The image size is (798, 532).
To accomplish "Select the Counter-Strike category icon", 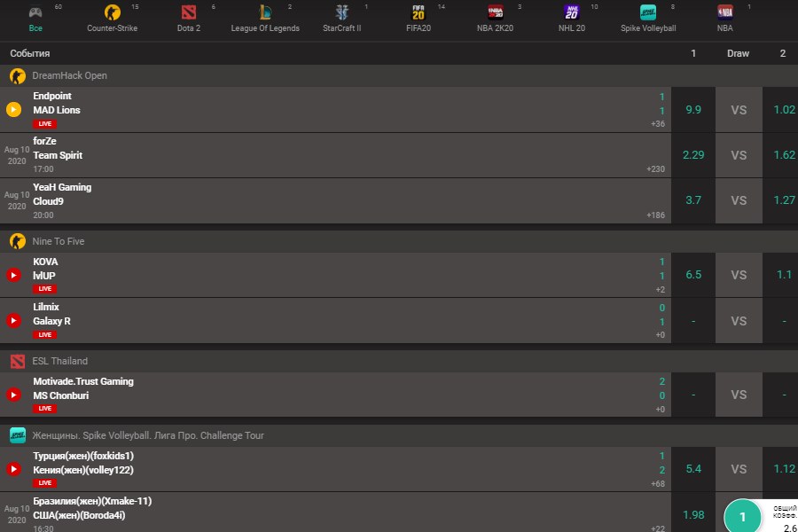I will [x=112, y=12].
